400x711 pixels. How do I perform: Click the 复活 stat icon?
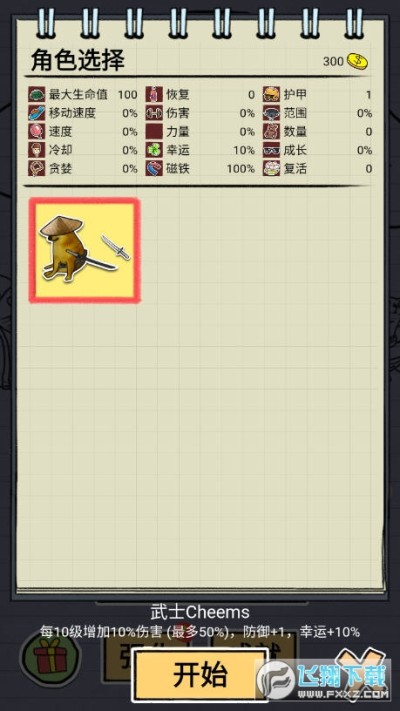(272, 169)
